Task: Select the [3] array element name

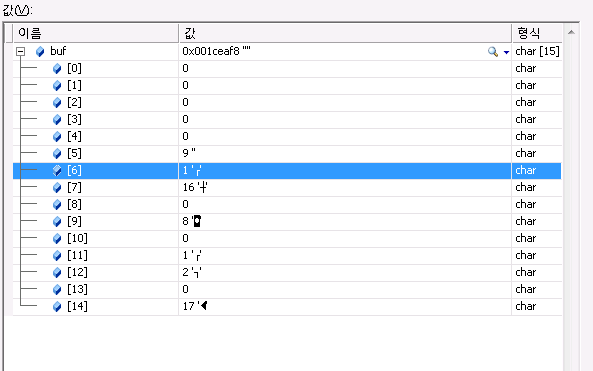Action: (x=74, y=120)
